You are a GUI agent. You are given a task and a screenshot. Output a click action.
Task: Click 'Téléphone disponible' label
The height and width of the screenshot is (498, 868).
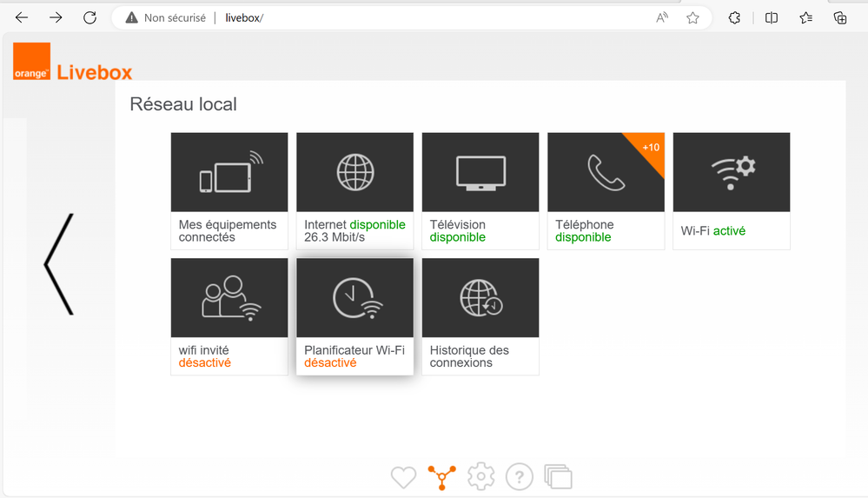585,231
